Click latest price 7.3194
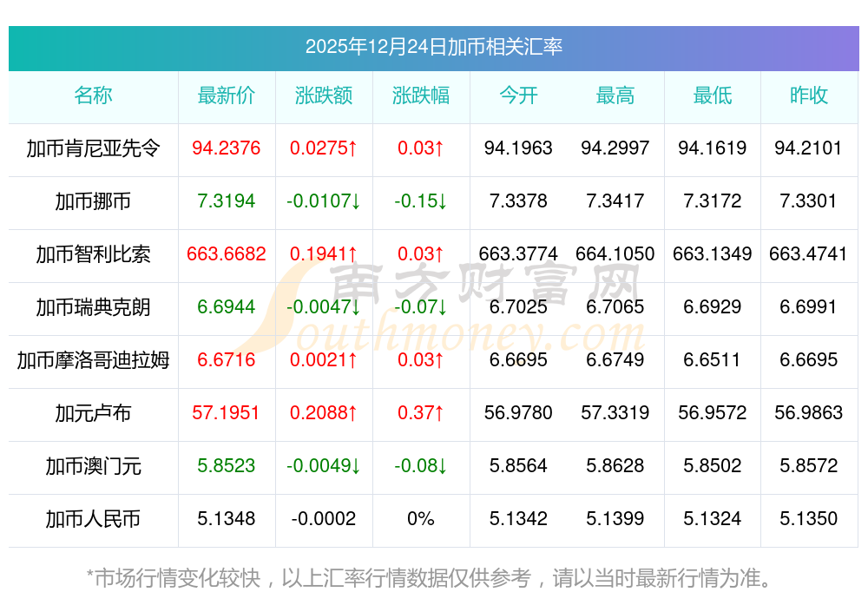 [x=227, y=201]
